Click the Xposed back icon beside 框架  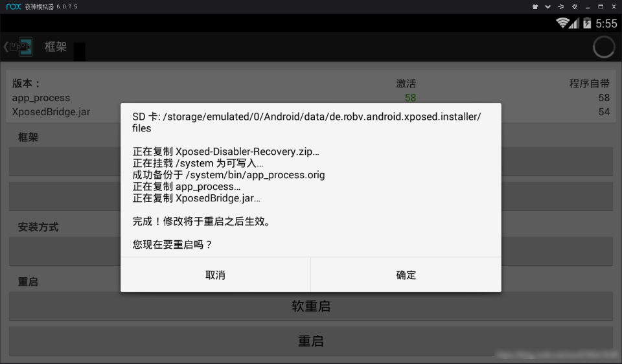pyautogui.click(x=18, y=47)
